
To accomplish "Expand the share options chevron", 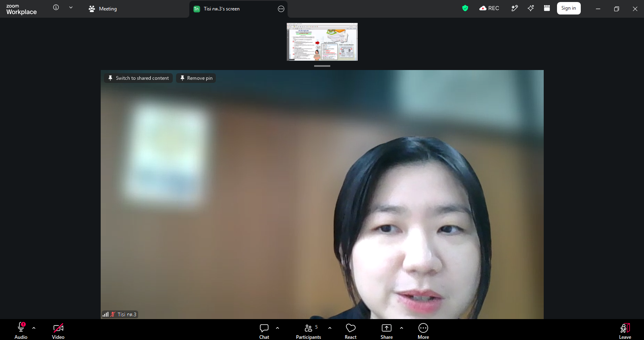I will tap(402, 328).
